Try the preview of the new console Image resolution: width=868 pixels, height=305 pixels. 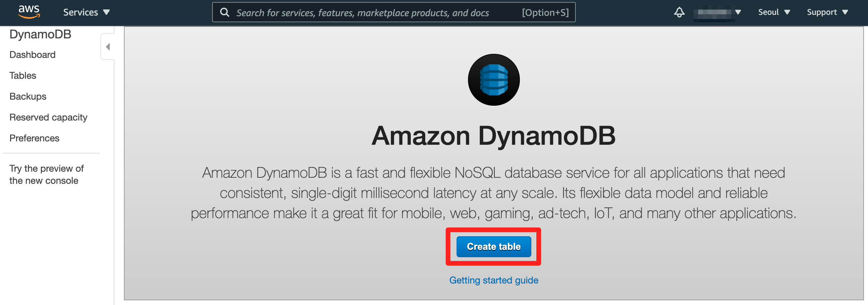[x=46, y=175]
